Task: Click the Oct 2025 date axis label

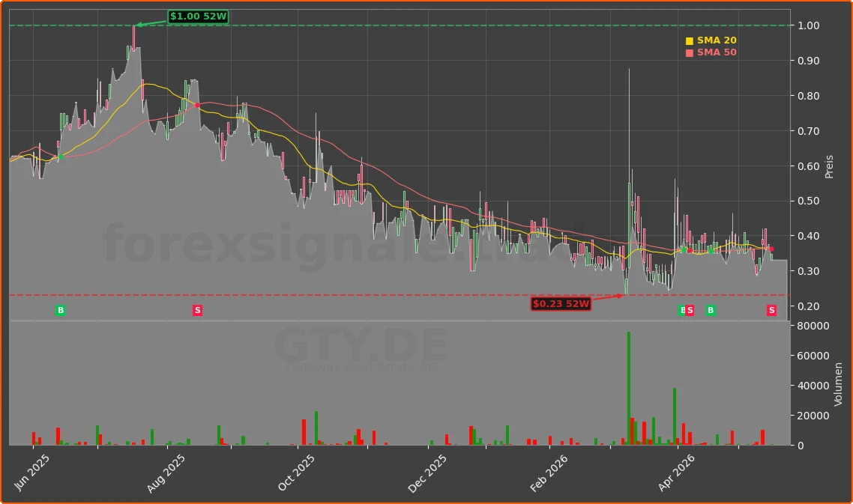Action: (296, 472)
